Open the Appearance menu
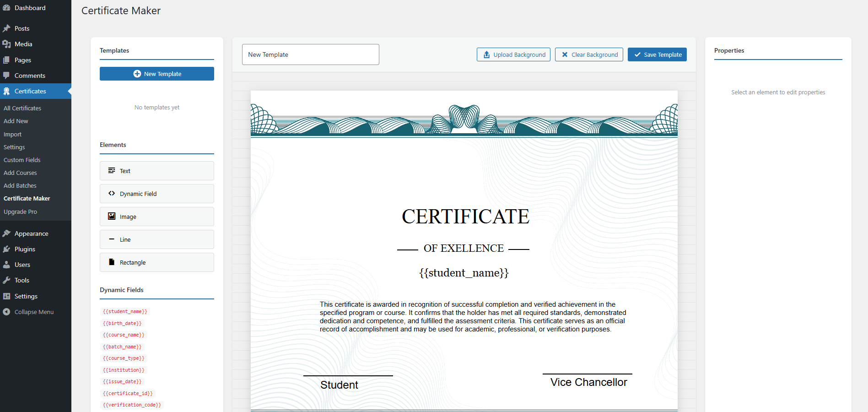Screen dimensions: 868x412 (x=31, y=233)
